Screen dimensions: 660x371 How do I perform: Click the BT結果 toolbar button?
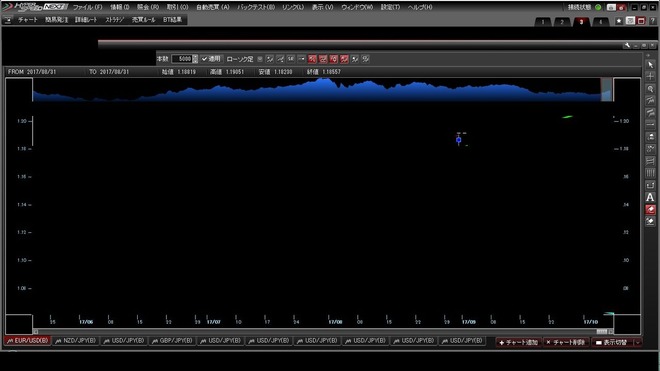tap(172, 20)
